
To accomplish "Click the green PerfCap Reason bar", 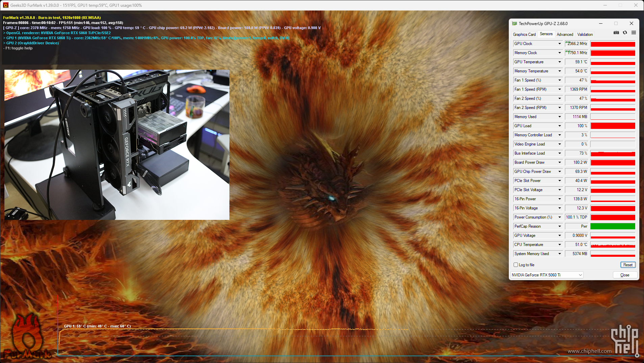I will pyautogui.click(x=613, y=226).
